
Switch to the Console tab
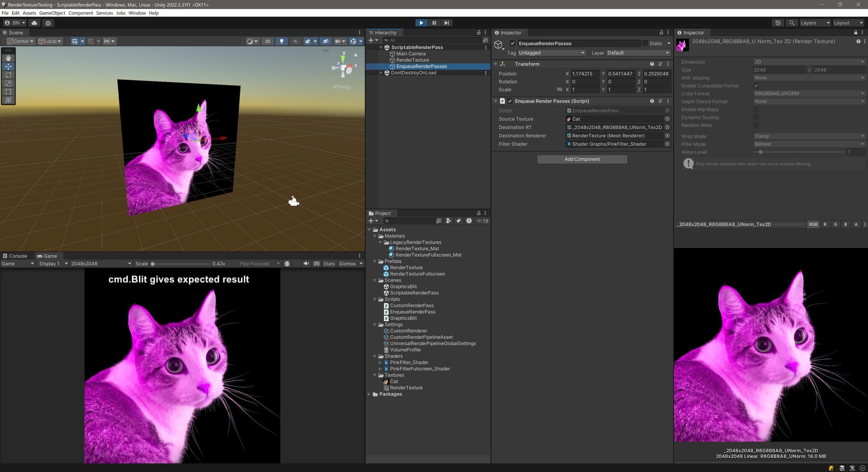click(16, 256)
